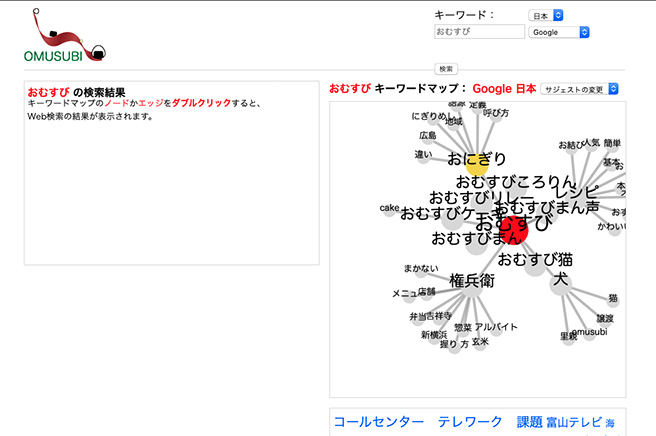Open the Google search engine dropdown
The width and height of the screenshot is (656, 436).
[559, 32]
